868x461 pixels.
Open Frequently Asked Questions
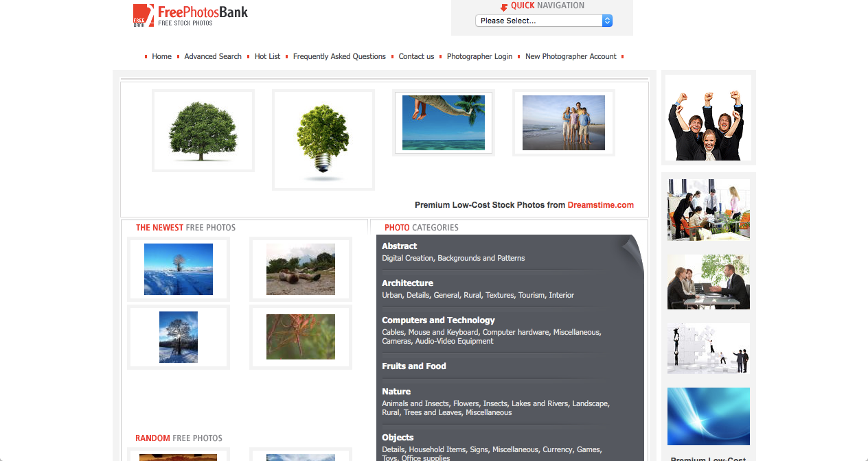pyautogui.click(x=339, y=56)
